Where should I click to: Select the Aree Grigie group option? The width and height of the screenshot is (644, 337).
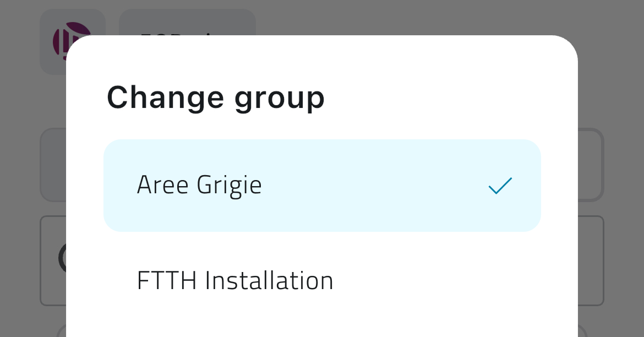322,186
